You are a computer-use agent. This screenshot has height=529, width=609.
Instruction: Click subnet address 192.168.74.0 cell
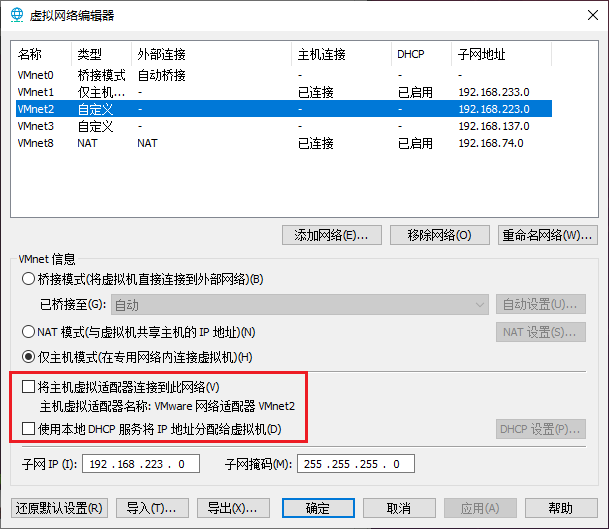491,143
